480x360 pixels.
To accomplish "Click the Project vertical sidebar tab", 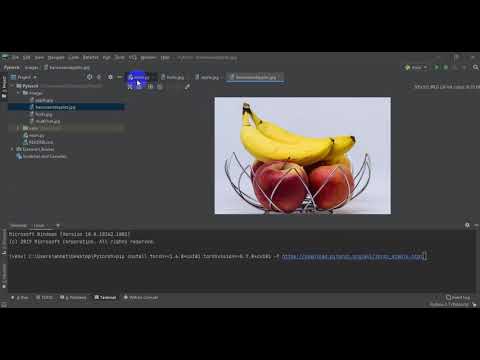I will pos(4,87).
